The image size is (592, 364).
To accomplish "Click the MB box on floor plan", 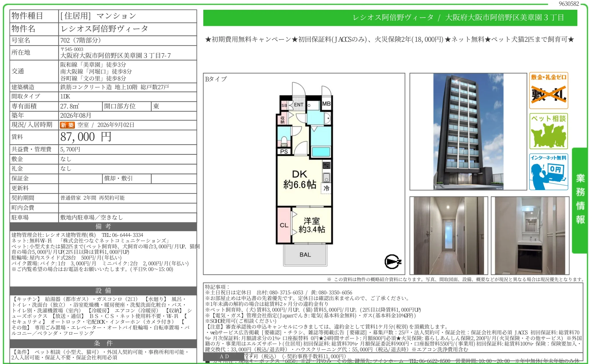I will (326, 104).
